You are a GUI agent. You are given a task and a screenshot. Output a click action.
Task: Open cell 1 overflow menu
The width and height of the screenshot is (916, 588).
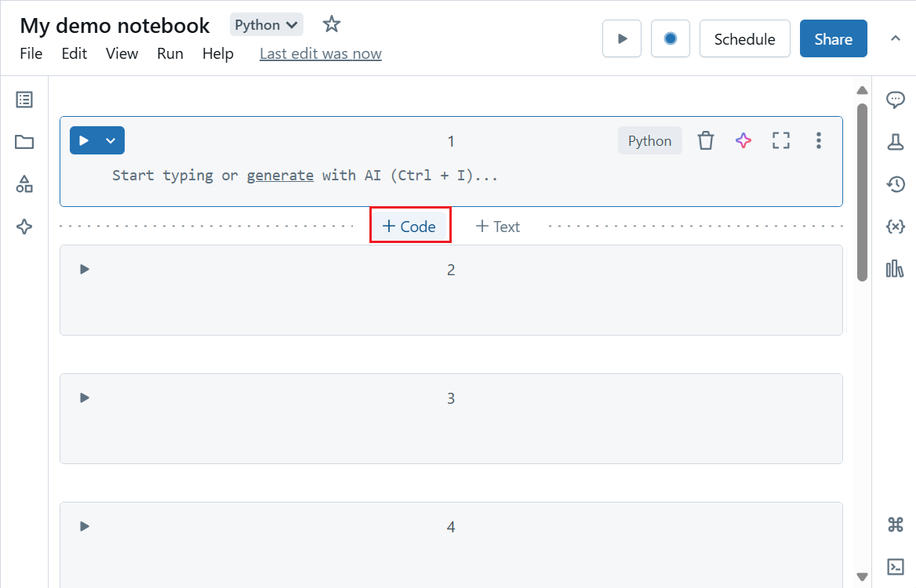click(818, 140)
